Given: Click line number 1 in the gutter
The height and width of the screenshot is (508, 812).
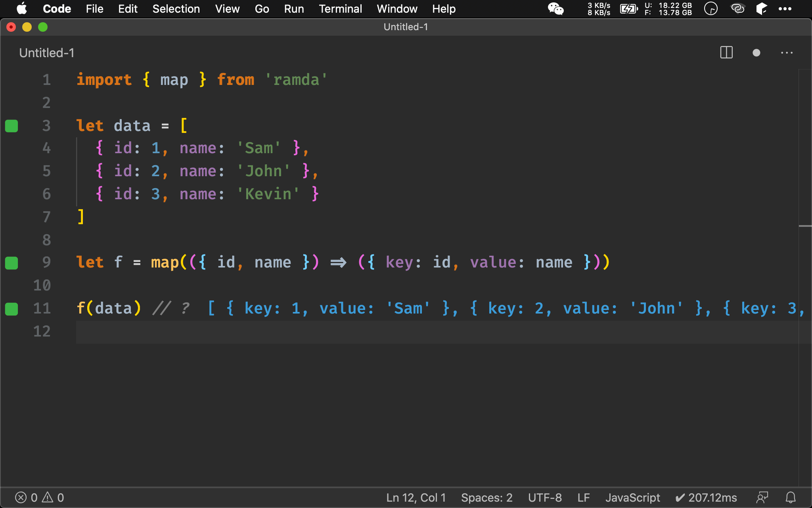Looking at the screenshot, I should tap(47, 80).
